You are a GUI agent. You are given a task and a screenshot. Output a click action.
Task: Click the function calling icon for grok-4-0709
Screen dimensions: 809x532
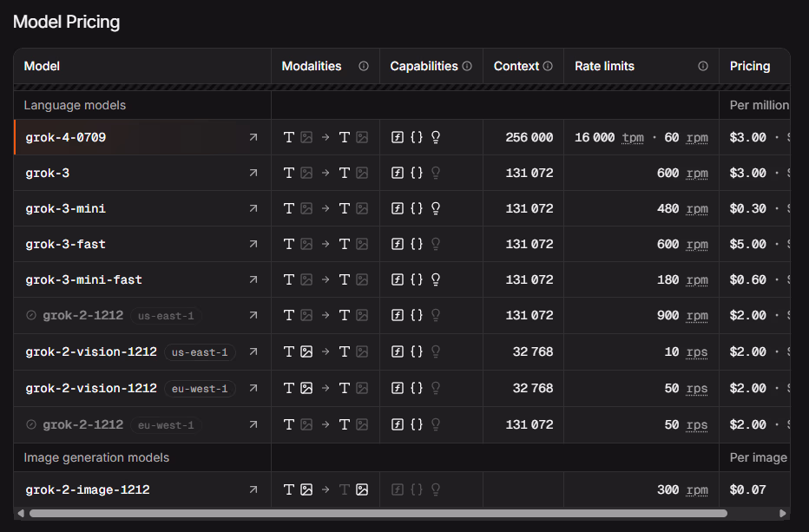click(398, 137)
